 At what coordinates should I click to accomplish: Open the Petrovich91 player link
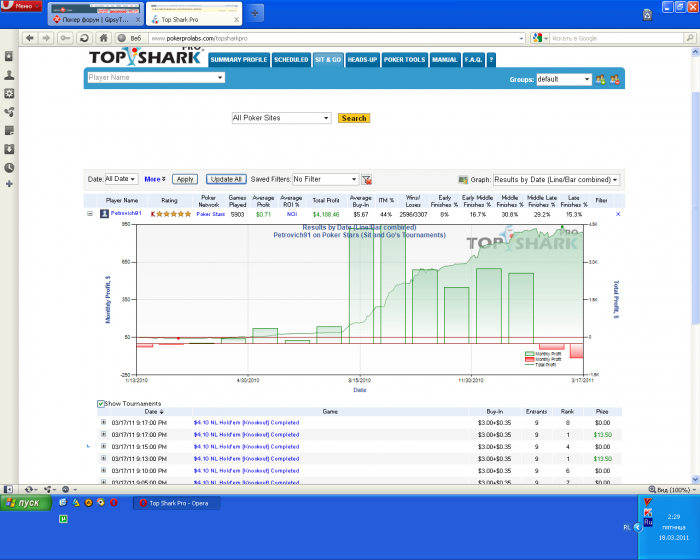(126, 213)
